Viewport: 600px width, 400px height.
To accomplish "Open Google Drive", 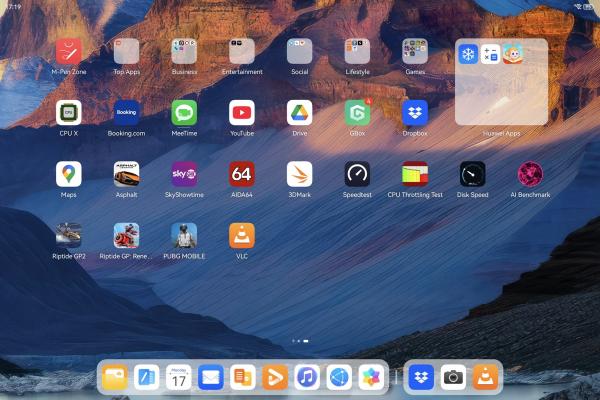I will click(300, 113).
